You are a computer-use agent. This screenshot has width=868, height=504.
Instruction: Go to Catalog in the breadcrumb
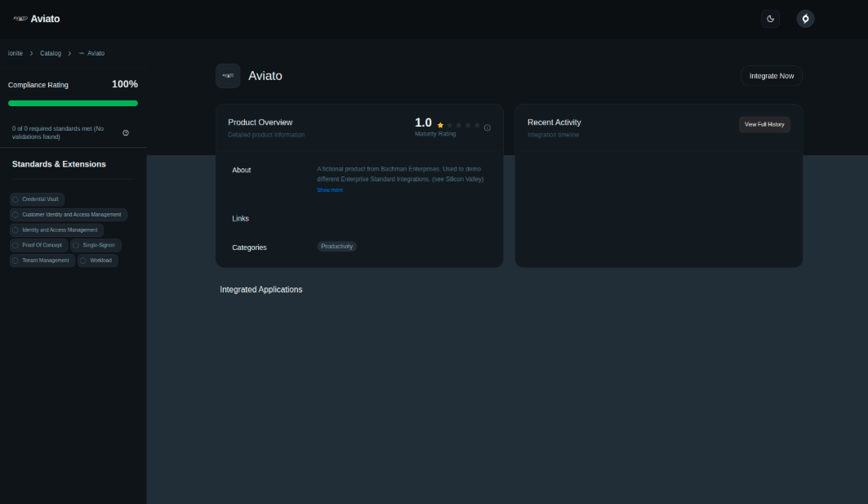(51, 53)
